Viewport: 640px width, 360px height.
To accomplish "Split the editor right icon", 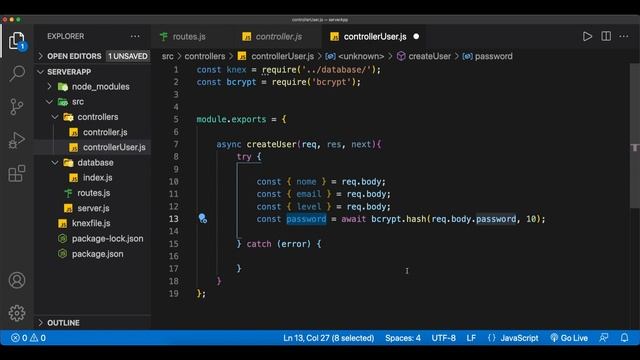I will pyautogui.click(x=606, y=36).
